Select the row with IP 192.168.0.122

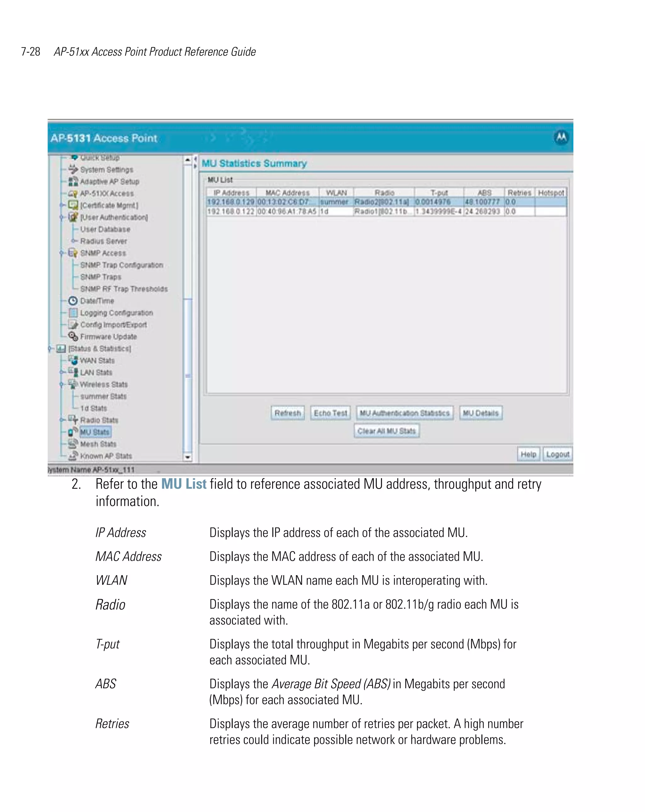click(x=386, y=211)
